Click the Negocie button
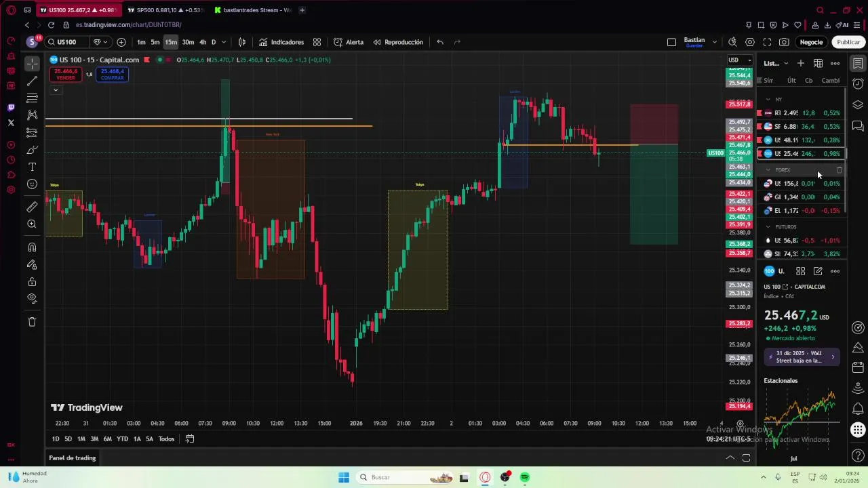 tap(811, 42)
